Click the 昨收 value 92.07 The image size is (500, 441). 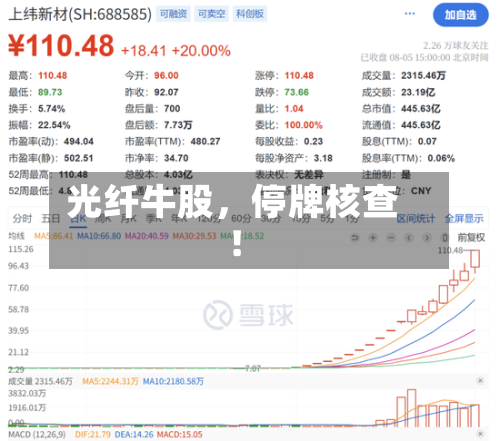tap(166, 92)
